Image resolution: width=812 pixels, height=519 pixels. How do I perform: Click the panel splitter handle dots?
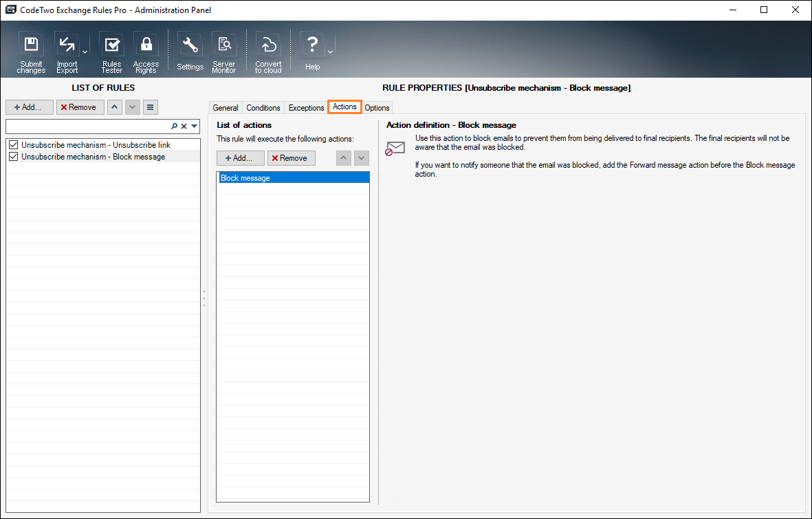[x=204, y=298]
